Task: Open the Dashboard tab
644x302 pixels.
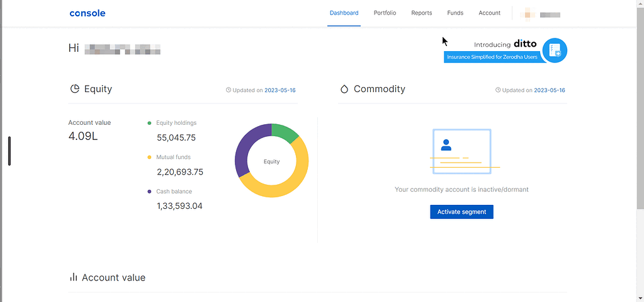Action: tap(344, 13)
